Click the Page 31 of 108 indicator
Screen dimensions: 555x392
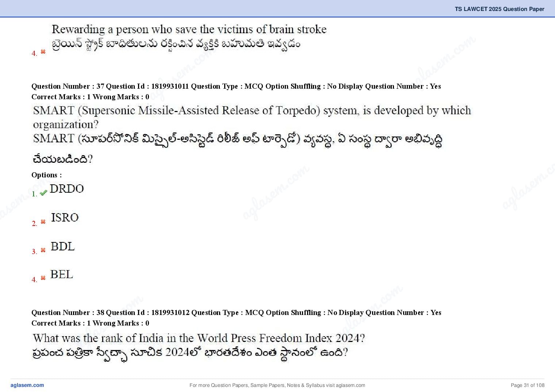(528, 385)
